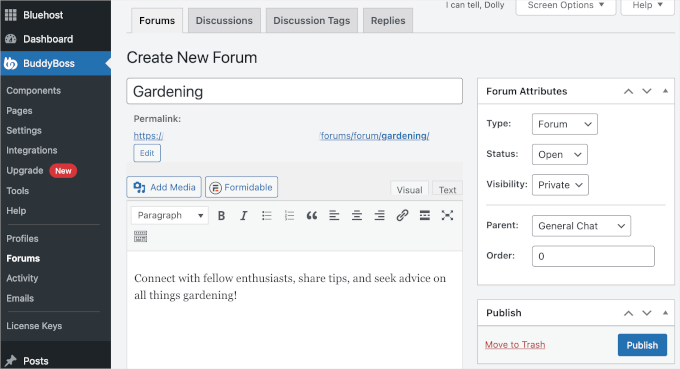
Task: Click the Move to Trash link
Action: [515, 345]
